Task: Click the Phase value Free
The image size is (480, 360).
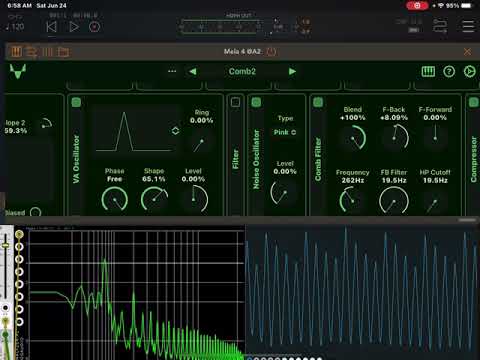Action: click(114, 179)
